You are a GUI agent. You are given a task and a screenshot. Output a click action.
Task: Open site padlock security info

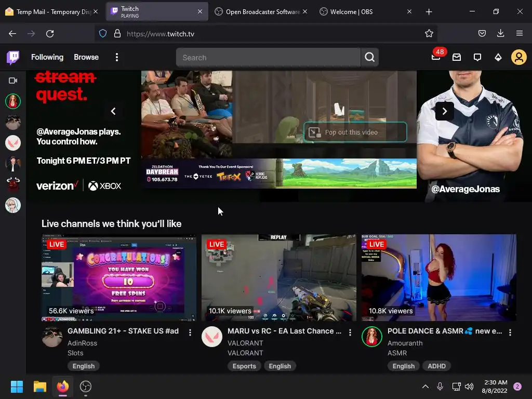[x=117, y=33]
